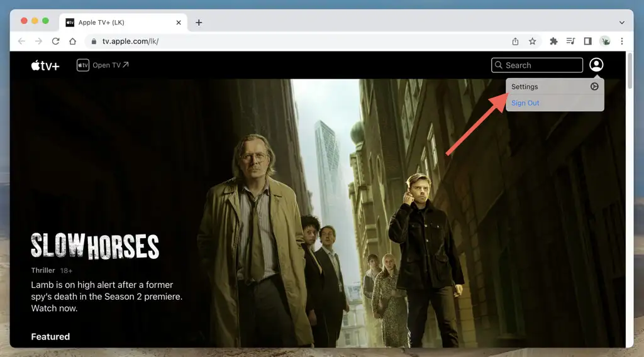Go forward in browser history
The height and width of the screenshot is (357, 644).
[x=38, y=41]
